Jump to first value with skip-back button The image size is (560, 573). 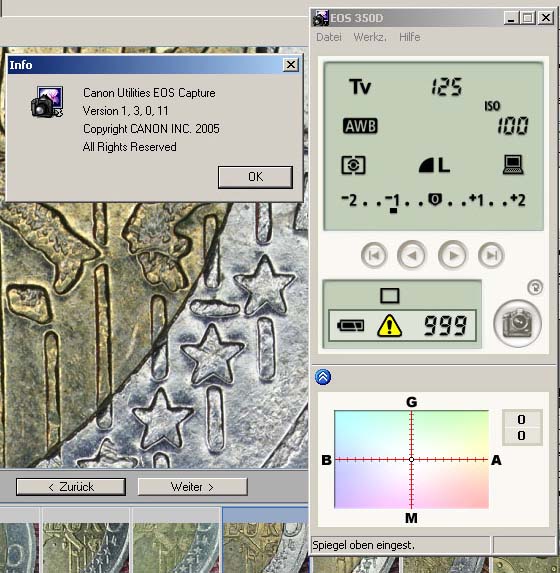tap(374, 255)
